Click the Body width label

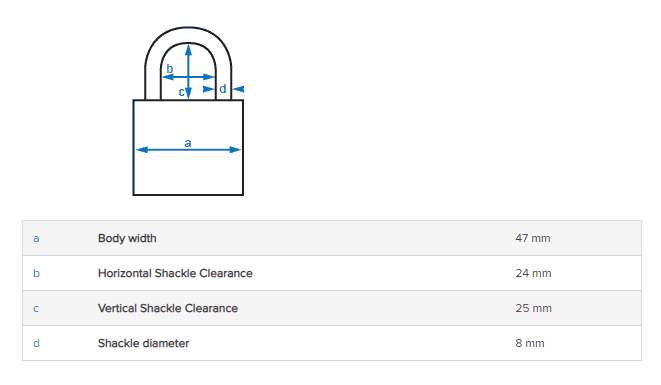(127, 238)
